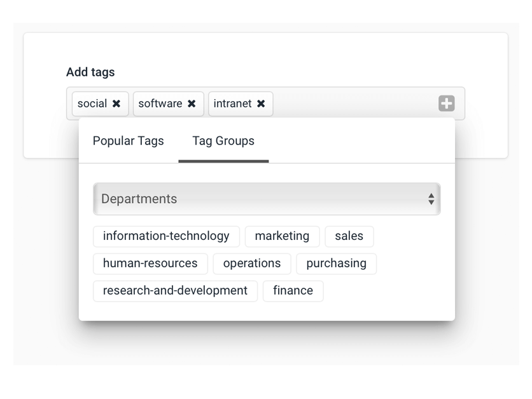
Task: Open the Departments dropdown
Action: 267,199
